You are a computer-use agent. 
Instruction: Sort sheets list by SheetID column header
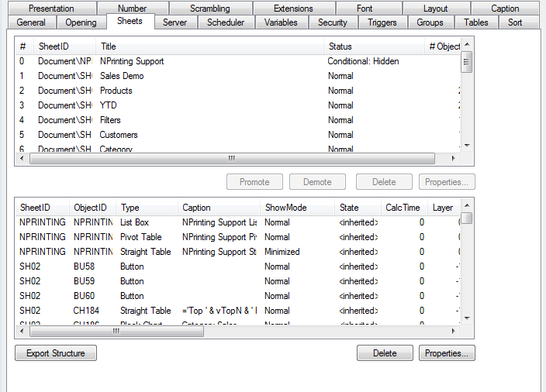pos(64,46)
